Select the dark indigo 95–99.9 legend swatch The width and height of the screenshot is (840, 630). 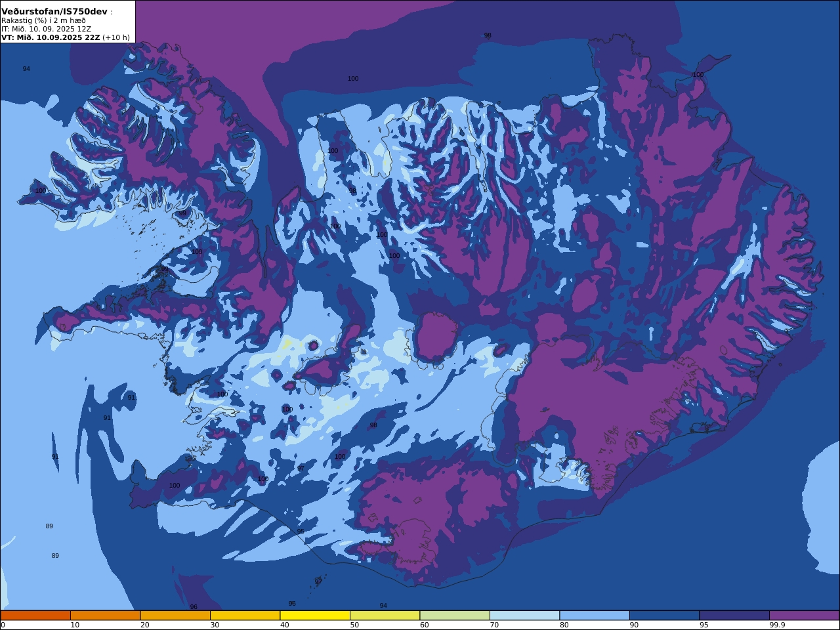[734, 616]
